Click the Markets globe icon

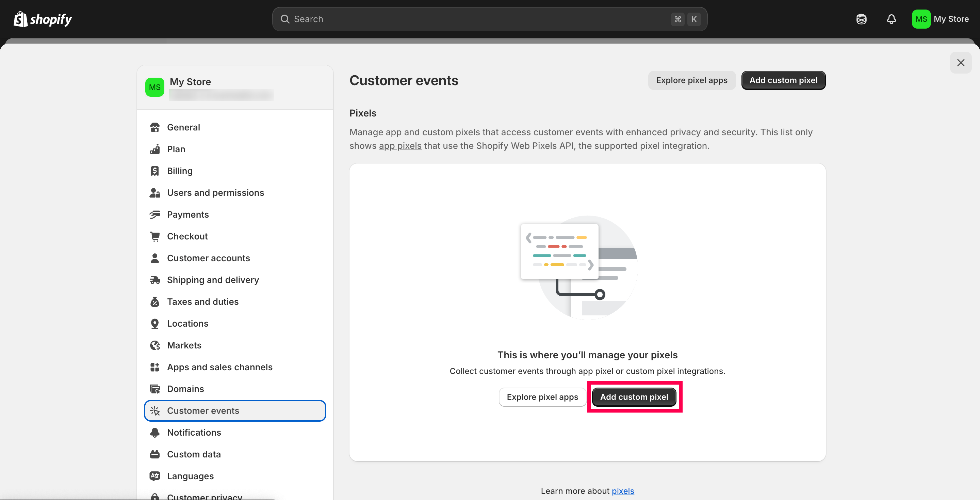tap(154, 345)
